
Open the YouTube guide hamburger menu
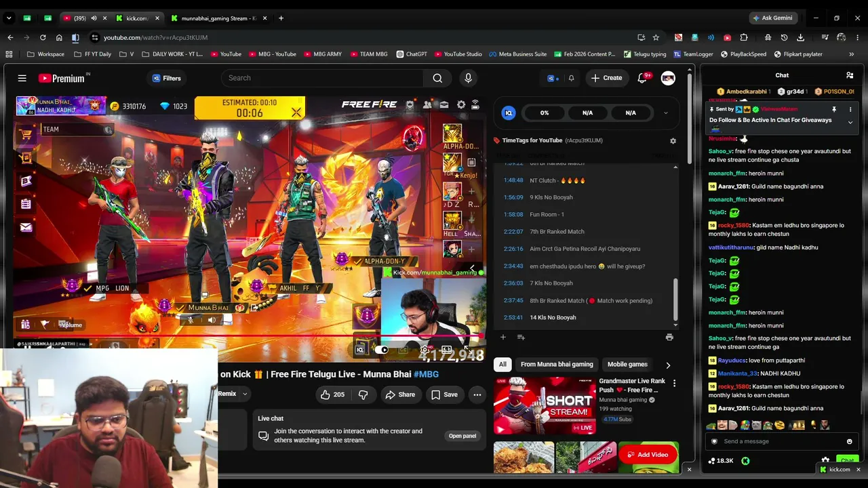pyautogui.click(x=22, y=79)
